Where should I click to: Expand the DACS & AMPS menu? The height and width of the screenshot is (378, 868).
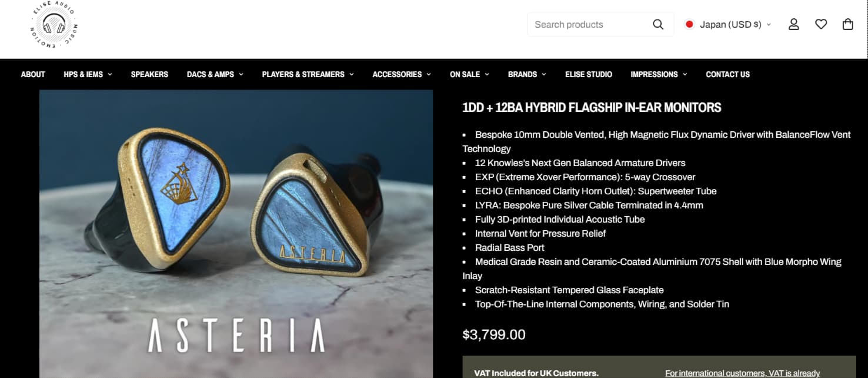pos(215,74)
